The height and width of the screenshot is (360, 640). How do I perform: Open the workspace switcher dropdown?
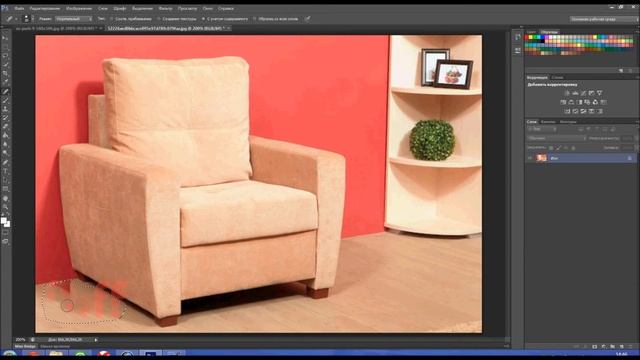603,19
